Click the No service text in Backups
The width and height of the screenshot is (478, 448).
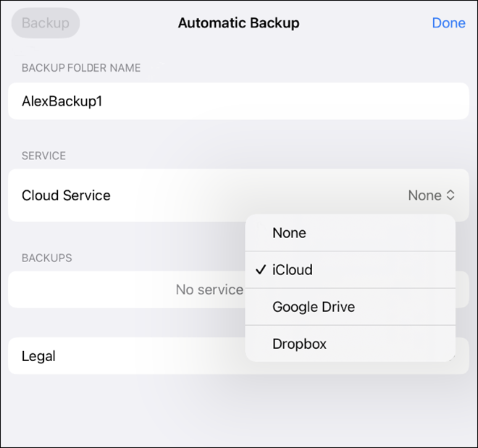(x=209, y=289)
